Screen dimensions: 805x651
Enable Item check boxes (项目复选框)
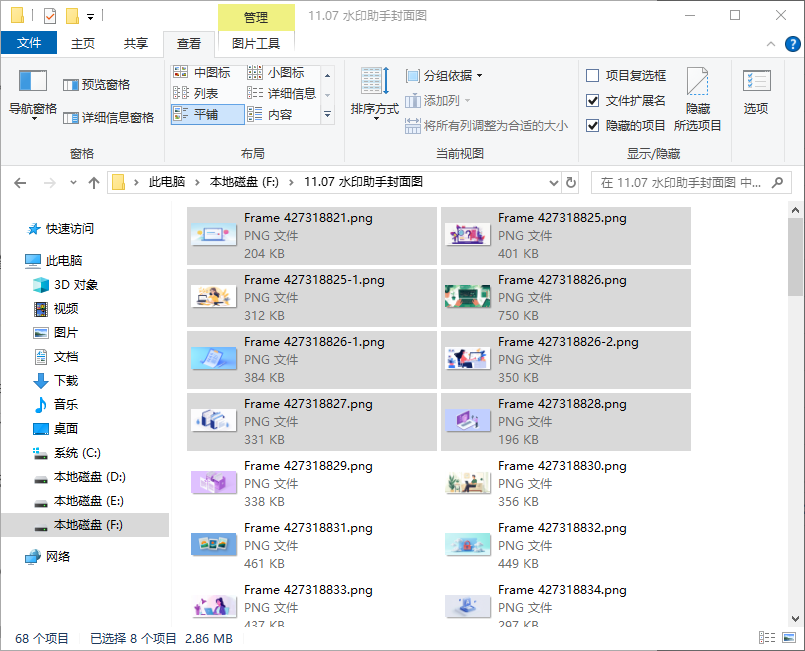pos(626,75)
